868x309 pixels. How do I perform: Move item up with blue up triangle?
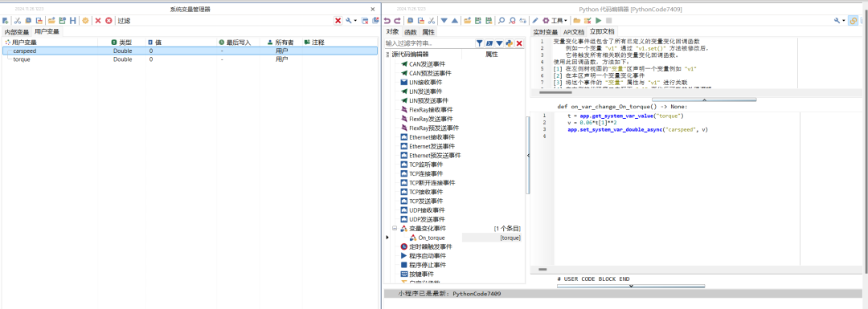pyautogui.click(x=454, y=20)
